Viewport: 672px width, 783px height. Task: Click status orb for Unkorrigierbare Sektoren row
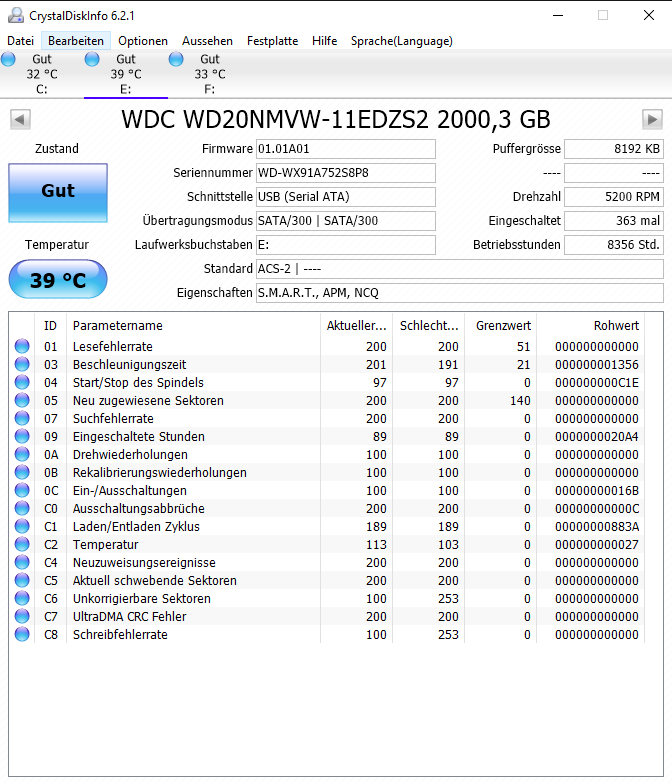(x=22, y=598)
